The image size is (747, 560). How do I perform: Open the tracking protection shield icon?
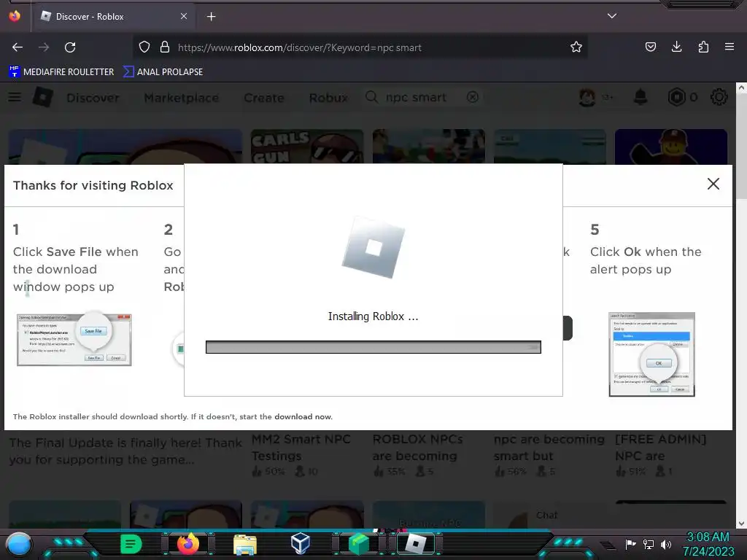[x=144, y=47]
